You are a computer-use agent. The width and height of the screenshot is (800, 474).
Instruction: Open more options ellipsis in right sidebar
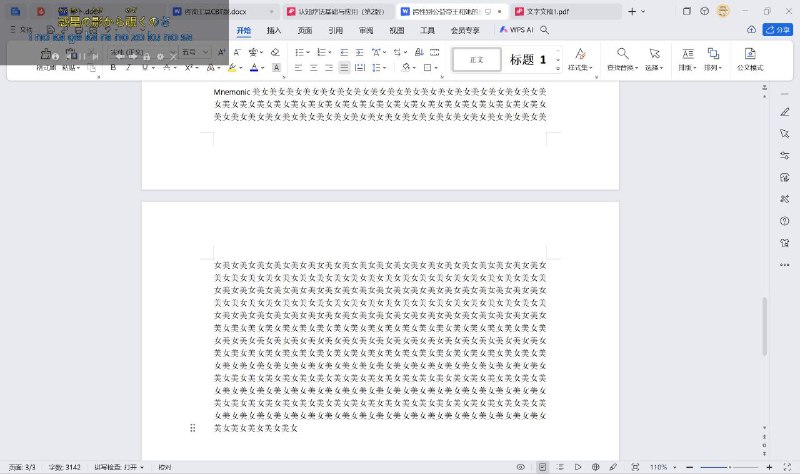(785, 265)
